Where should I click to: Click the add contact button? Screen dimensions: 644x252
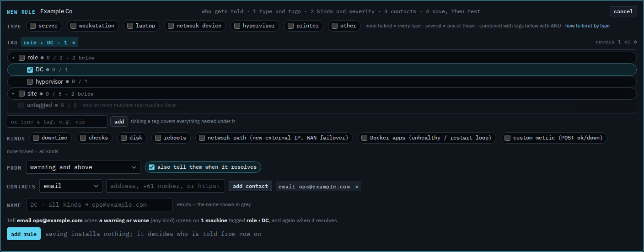(250, 186)
